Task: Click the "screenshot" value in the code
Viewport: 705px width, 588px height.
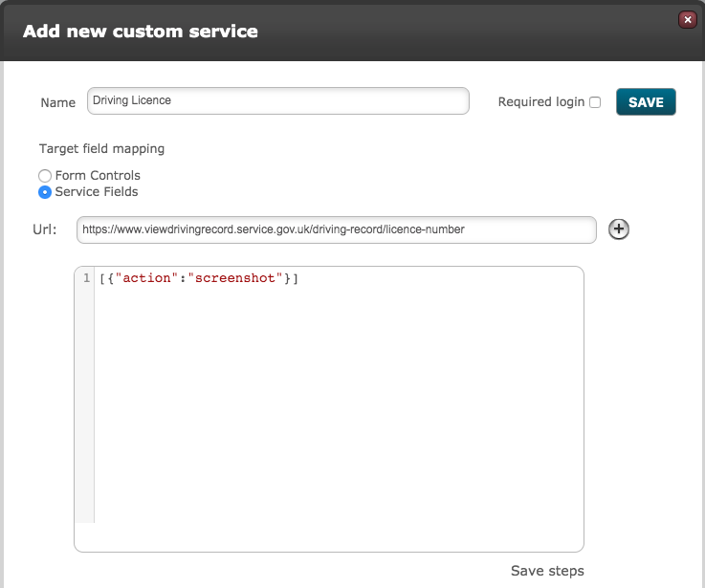Action: click(x=235, y=278)
